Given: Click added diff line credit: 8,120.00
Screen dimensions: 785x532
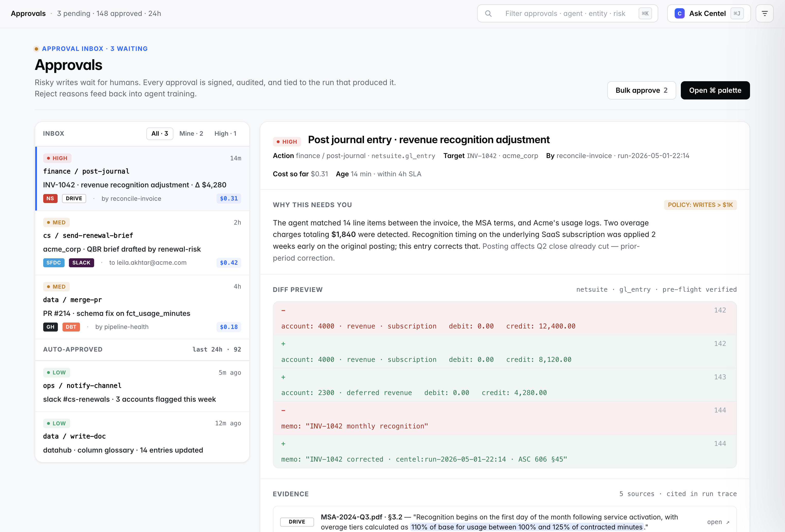Looking at the screenshot, I should pos(505,351).
